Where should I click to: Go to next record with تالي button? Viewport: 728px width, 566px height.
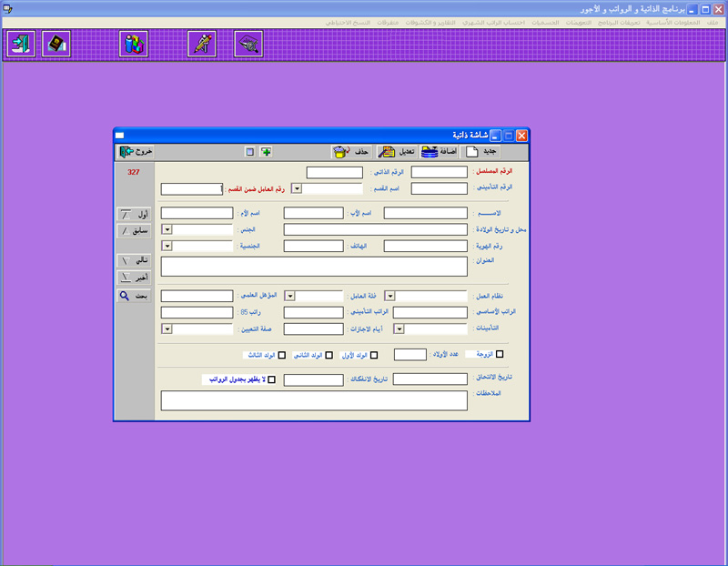pyautogui.click(x=134, y=260)
